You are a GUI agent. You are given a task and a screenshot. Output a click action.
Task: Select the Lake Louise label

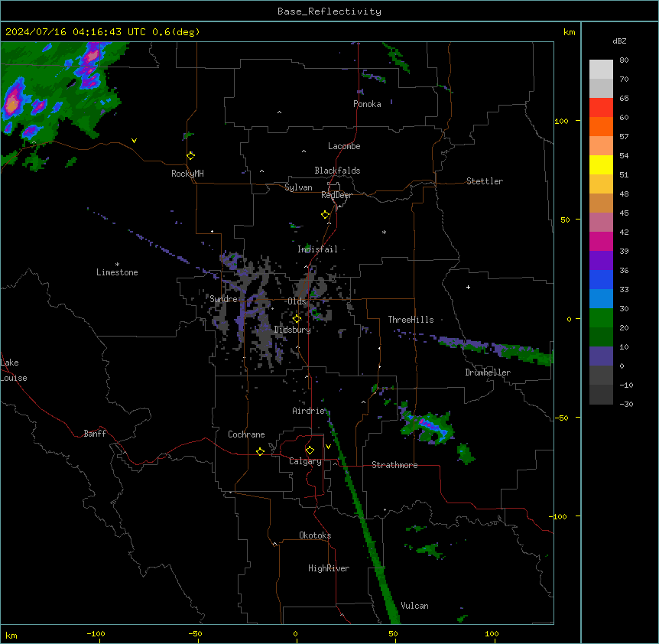click(x=14, y=370)
